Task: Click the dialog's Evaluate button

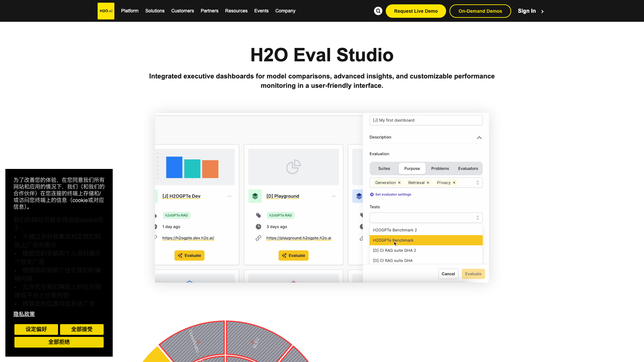Action: point(473,274)
